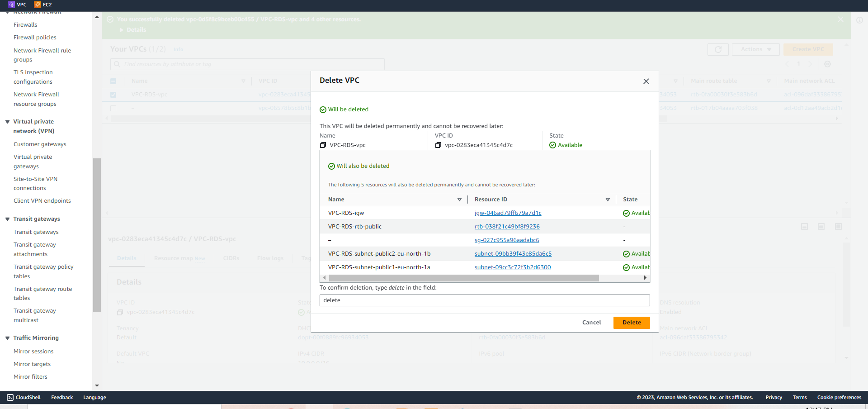Switch to Resource map tab
Viewport: 868px width, 409px height.
point(179,258)
